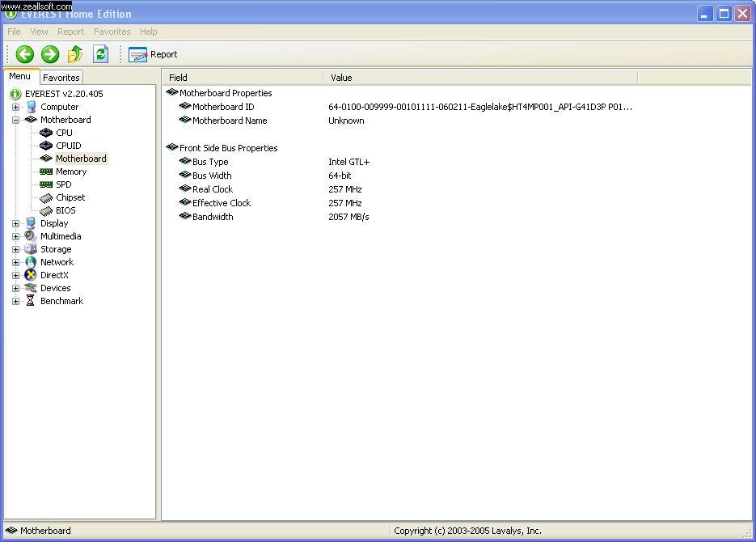The height and width of the screenshot is (542, 756).
Task: Select the EVEREST v2.20.405 root node
Action: [64, 94]
